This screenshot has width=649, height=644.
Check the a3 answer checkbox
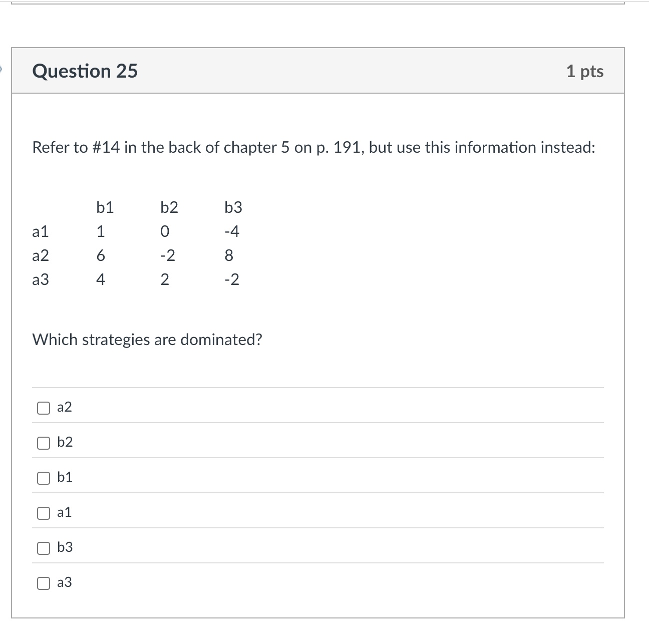(44, 583)
